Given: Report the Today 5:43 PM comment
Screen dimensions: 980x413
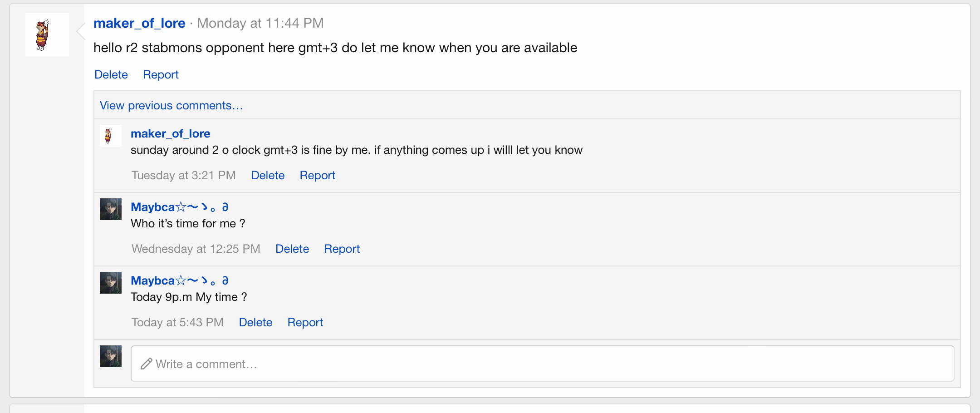Looking at the screenshot, I should click(x=305, y=322).
